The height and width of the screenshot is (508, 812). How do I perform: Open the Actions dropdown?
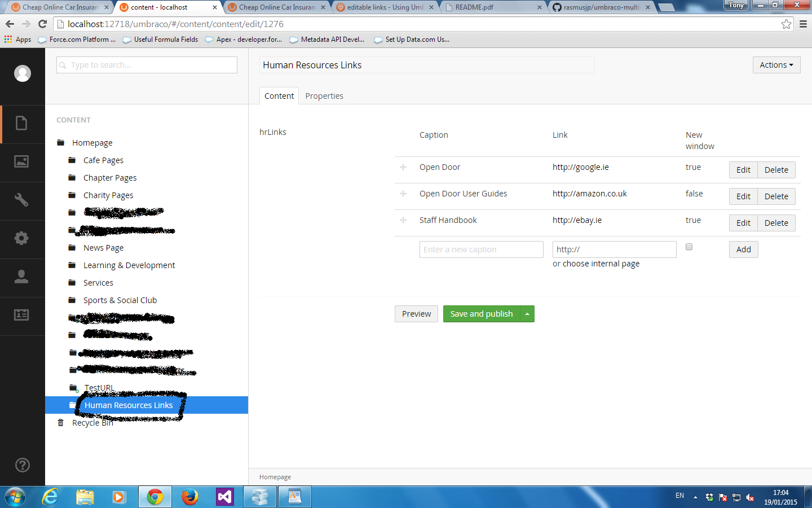pos(776,65)
